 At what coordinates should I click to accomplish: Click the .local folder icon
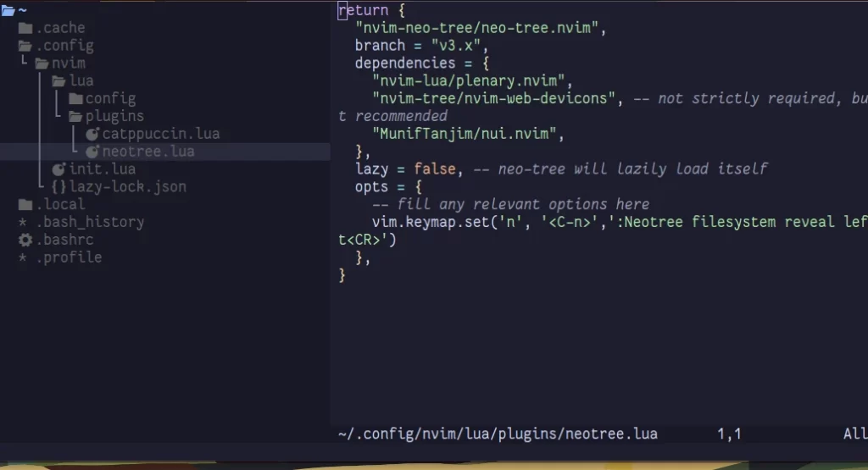coord(25,205)
